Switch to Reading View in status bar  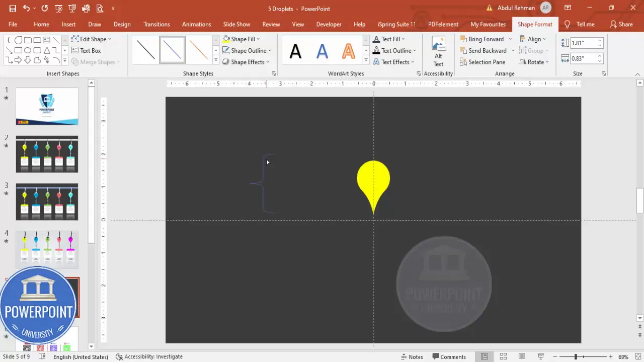tap(522, 356)
